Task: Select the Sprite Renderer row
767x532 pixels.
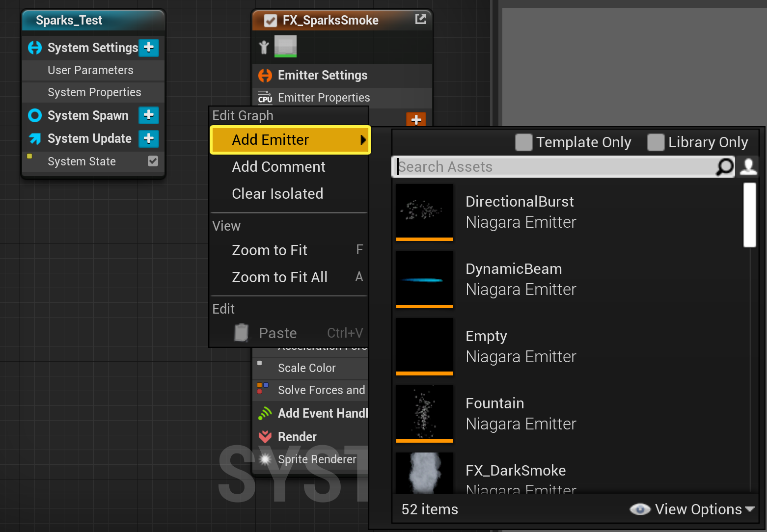Action: (x=310, y=459)
